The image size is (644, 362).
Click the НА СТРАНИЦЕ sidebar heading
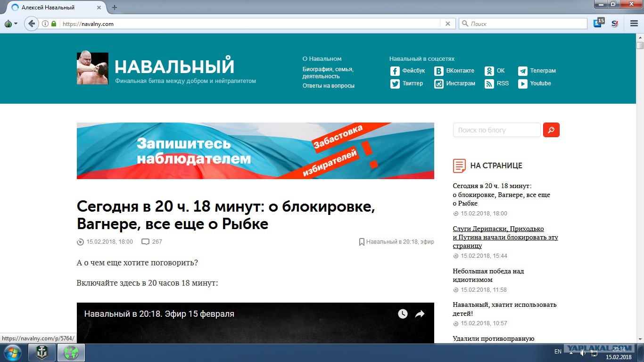[x=496, y=166]
